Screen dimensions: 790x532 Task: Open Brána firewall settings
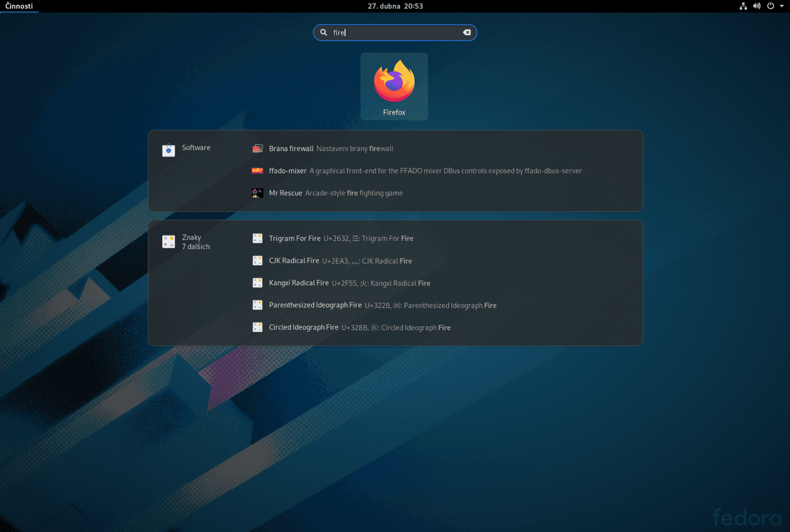[291, 148]
